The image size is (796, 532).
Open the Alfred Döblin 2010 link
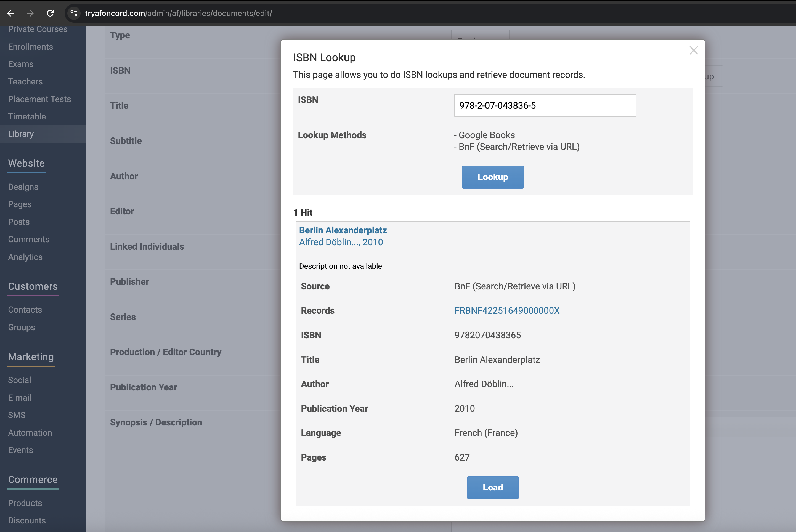pos(341,242)
